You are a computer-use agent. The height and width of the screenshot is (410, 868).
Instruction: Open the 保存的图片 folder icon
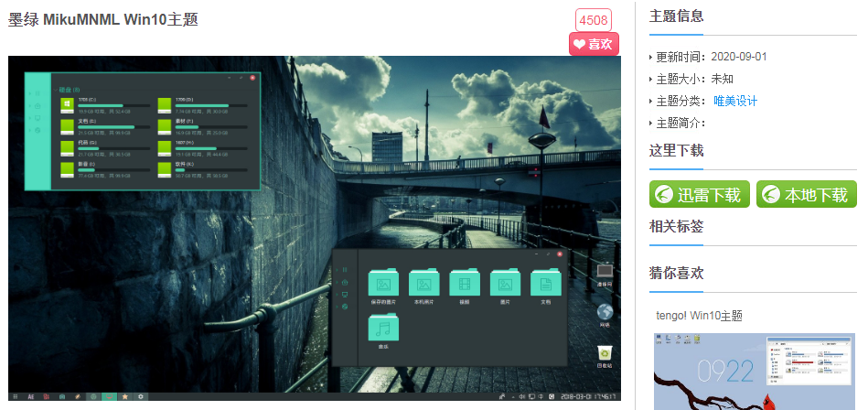[383, 284]
